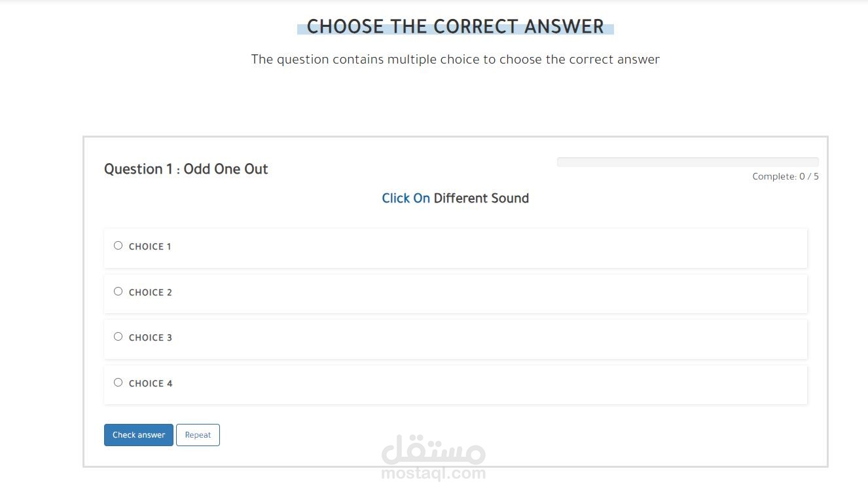Click the quiz progress bar
This screenshot has width=868, height=492.
pos(687,162)
